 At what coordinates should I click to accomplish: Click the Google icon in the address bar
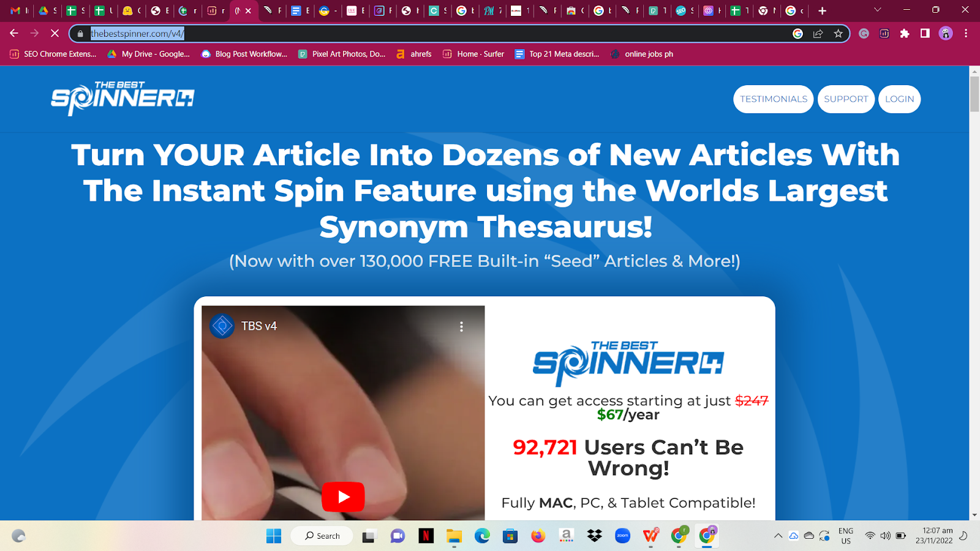tap(797, 34)
